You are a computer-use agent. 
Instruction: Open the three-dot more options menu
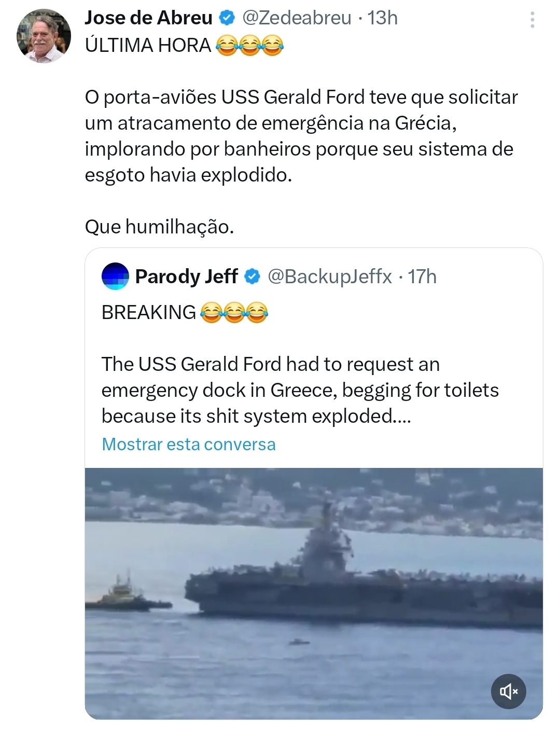[x=532, y=20]
